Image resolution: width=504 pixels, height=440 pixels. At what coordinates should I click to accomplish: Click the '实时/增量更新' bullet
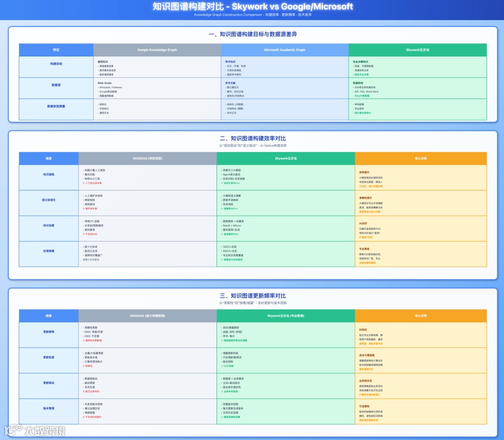pos(231,328)
